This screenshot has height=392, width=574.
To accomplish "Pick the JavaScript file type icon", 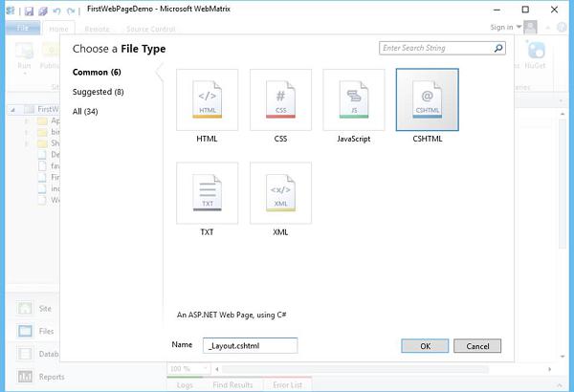I will 354,99.
